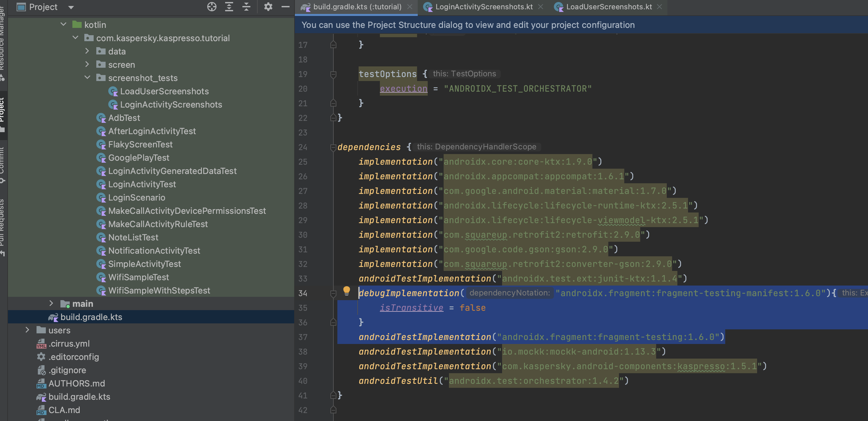
Task: Select the AfterLoginActivityTest class icon
Action: (101, 131)
